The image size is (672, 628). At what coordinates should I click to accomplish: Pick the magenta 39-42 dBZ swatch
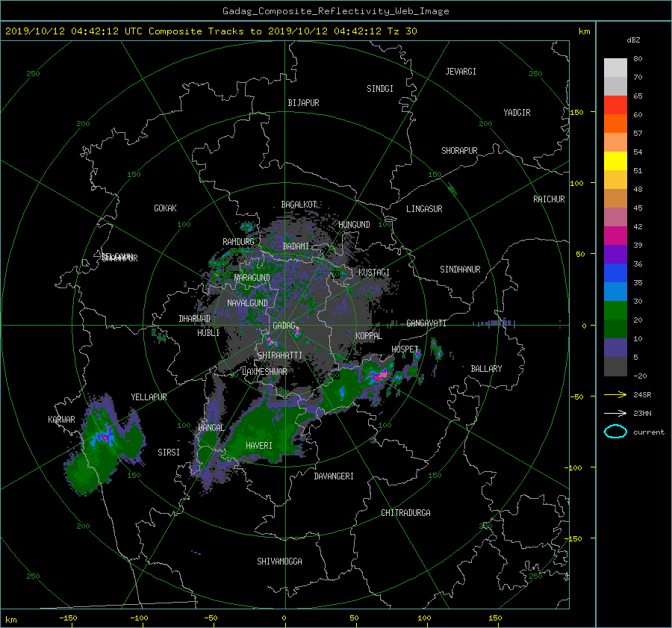point(615,236)
